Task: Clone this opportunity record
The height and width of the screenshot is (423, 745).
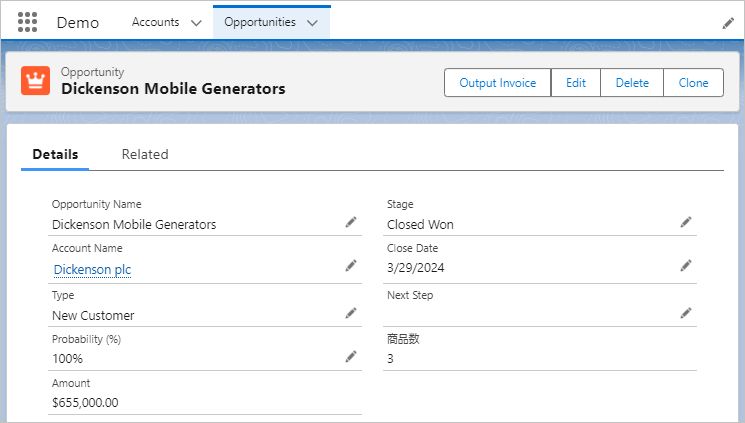Action: [x=693, y=83]
